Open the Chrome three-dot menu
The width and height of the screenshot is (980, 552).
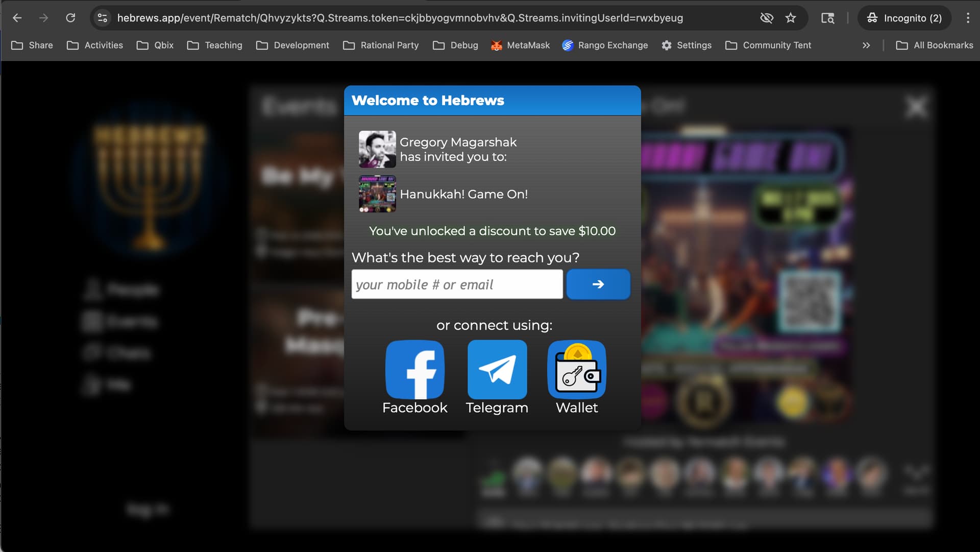tap(968, 18)
